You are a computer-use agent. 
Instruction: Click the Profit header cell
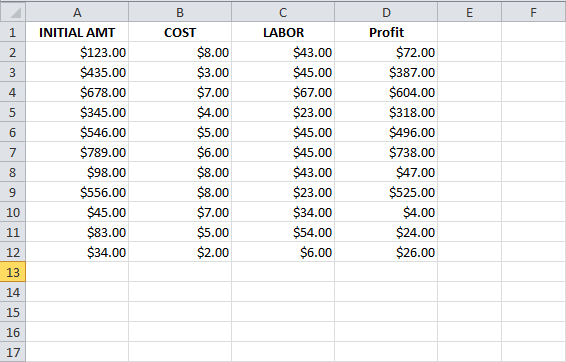(386, 32)
